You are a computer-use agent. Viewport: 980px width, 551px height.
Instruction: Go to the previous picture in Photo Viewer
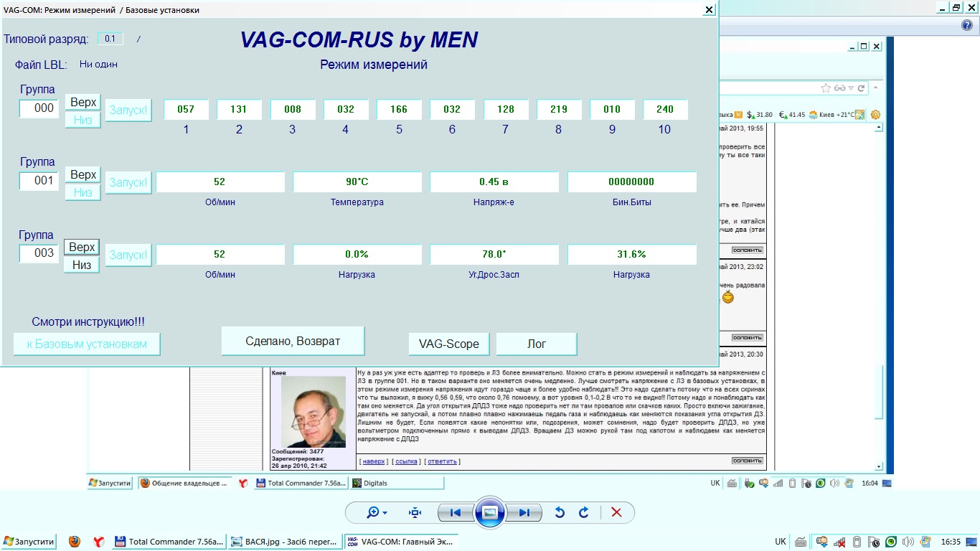pyautogui.click(x=455, y=512)
